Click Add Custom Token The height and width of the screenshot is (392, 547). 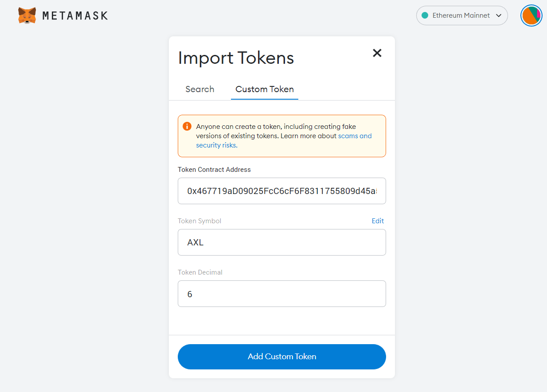pyautogui.click(x=282, y=357)
